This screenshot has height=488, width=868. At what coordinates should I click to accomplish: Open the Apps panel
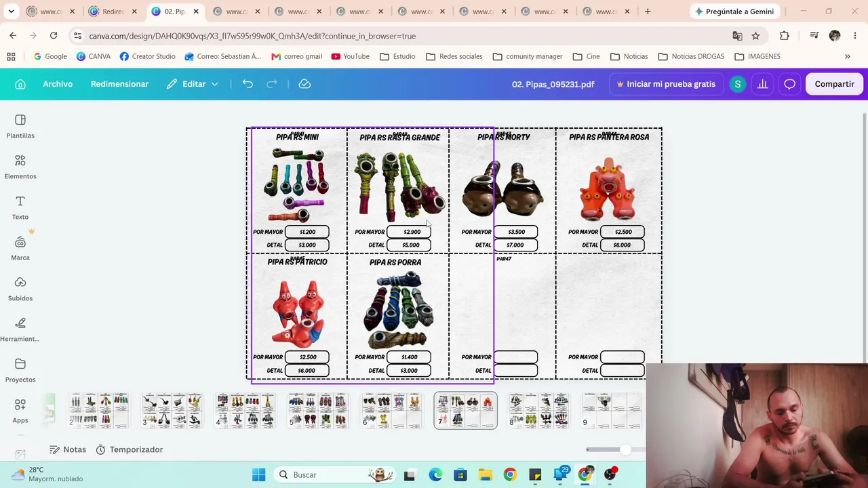(x=20, y=411)
